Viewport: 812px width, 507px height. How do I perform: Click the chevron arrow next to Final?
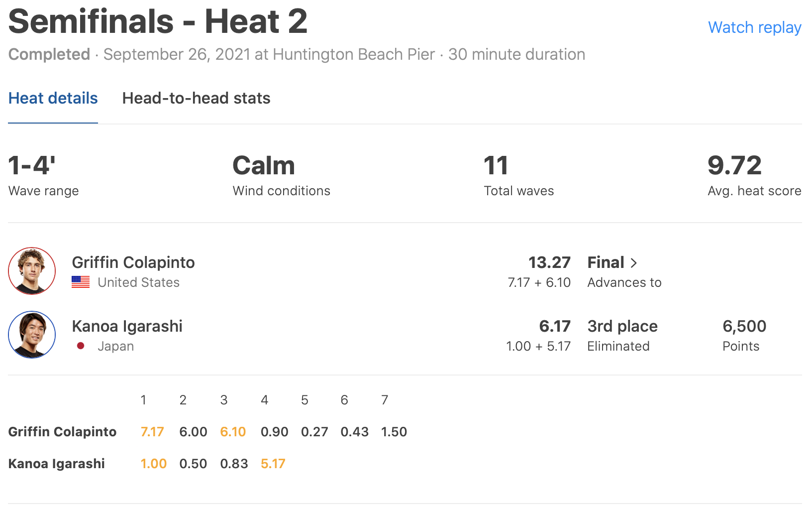point(634,263)
